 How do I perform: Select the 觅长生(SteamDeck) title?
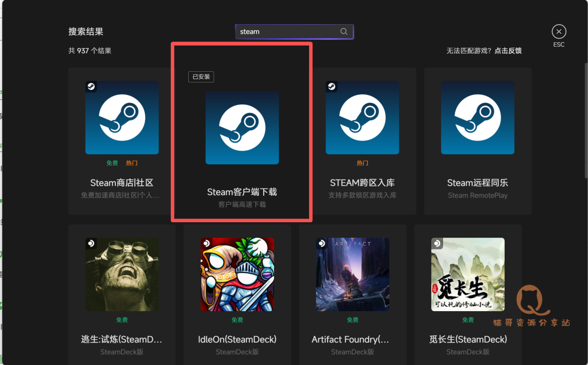[468, 339]
